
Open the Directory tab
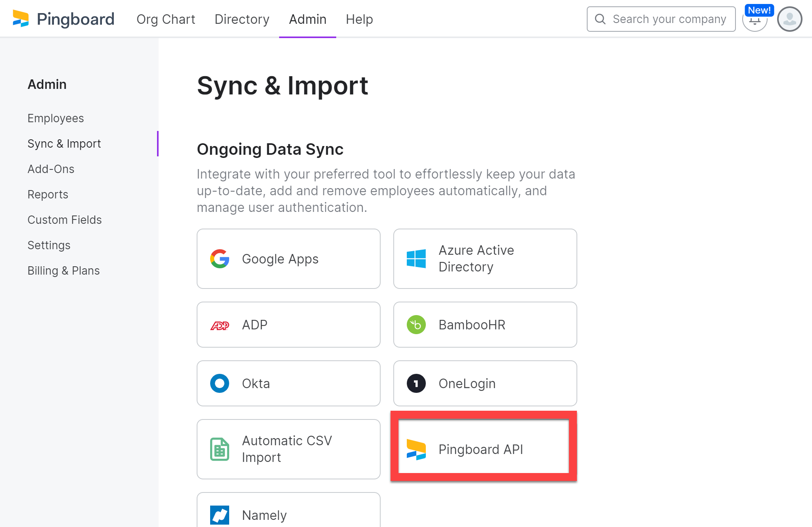point(242,19)
